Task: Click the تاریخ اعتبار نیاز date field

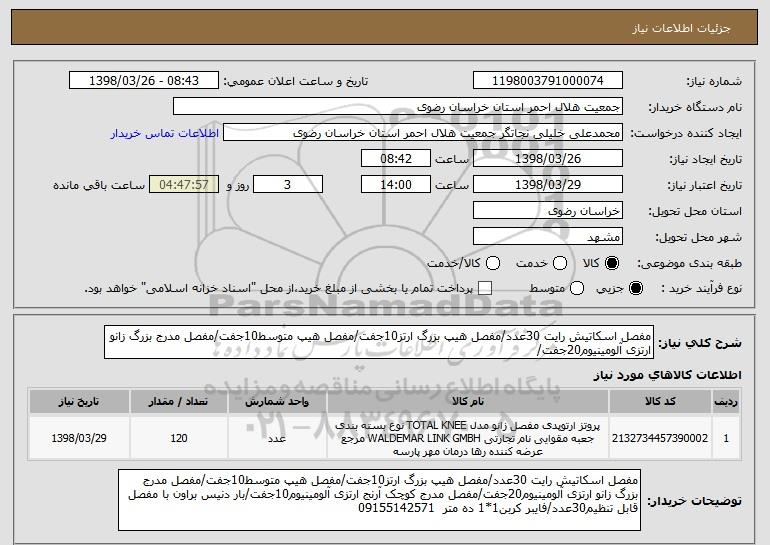Action: (x=548, y=185)
